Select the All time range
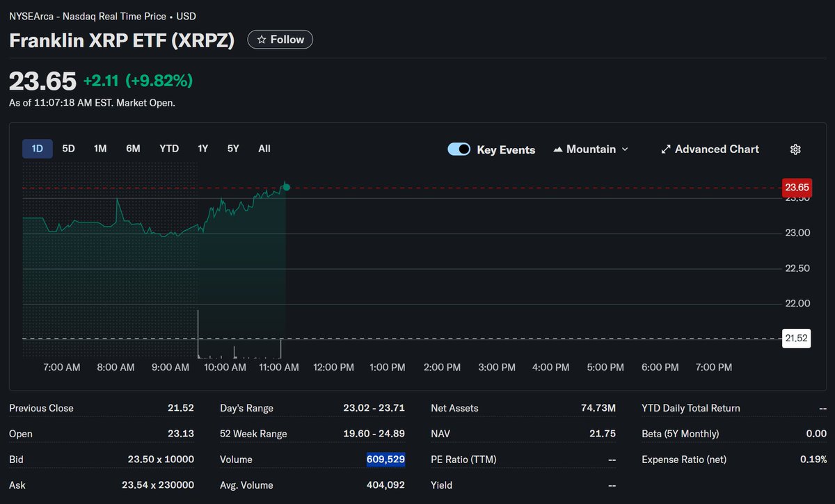The width and height of the screenshot is (835, 504). point(264,149)
